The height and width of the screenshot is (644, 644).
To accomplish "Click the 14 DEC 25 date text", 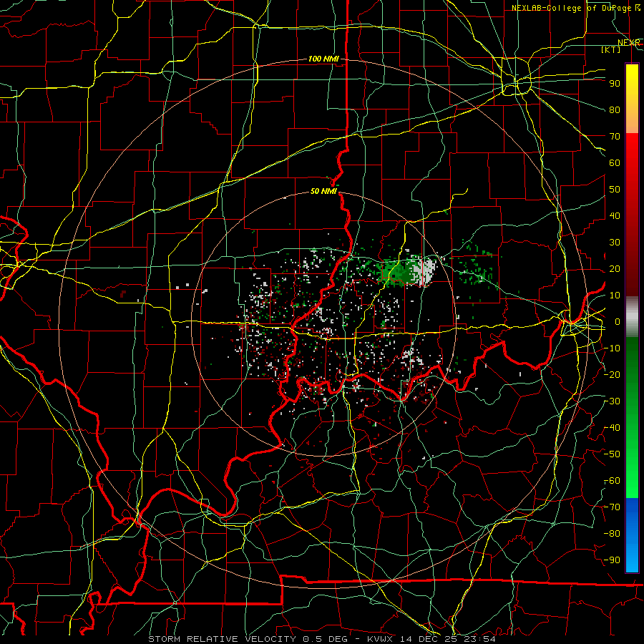I will click(x=429, y=639).
